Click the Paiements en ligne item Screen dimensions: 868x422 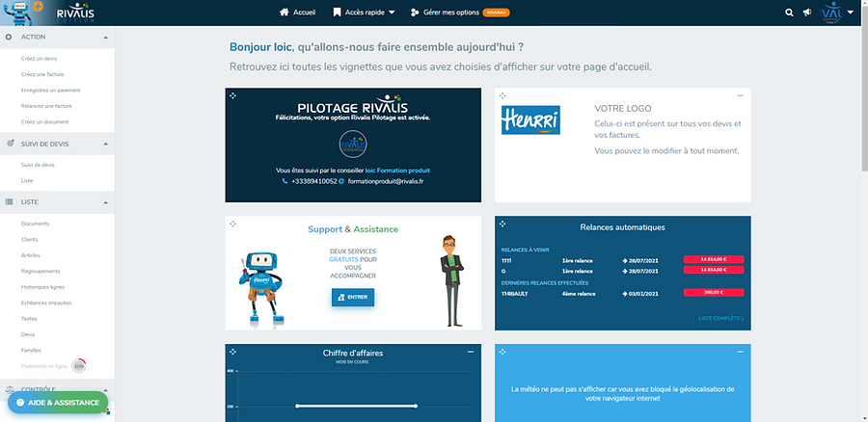point(43,366)
